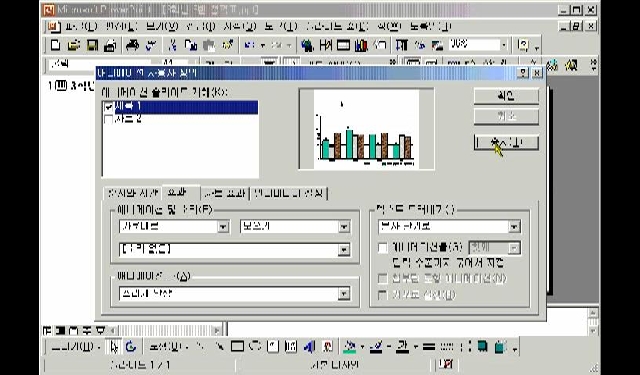640x375 pixels.
Task: Click the OK (확인) button in dialog
Action: point(506,96)
